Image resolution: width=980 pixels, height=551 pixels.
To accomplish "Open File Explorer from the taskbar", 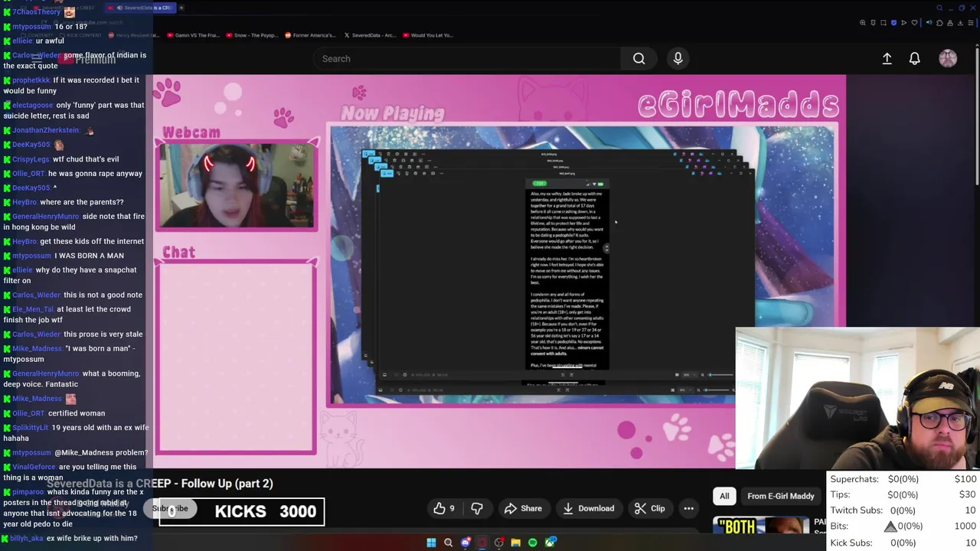I will [515, 543].
